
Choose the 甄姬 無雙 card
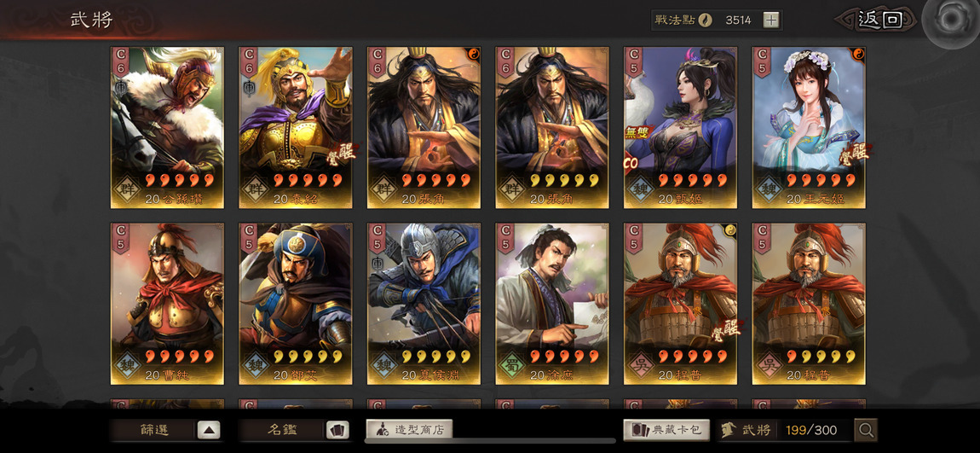point(680,128)
